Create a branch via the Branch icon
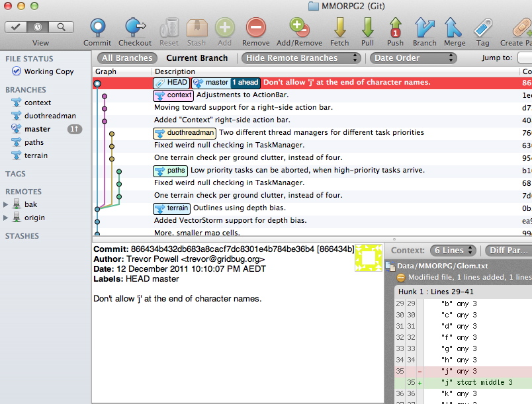 tap(424, 28)
